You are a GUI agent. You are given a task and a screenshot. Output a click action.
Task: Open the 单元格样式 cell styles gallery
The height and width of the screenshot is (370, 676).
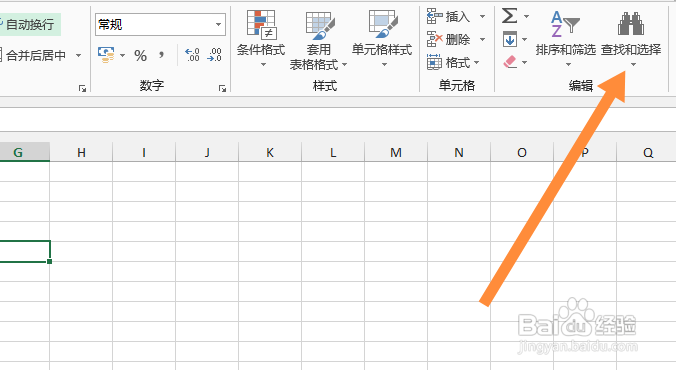click(x=382, y=40)
